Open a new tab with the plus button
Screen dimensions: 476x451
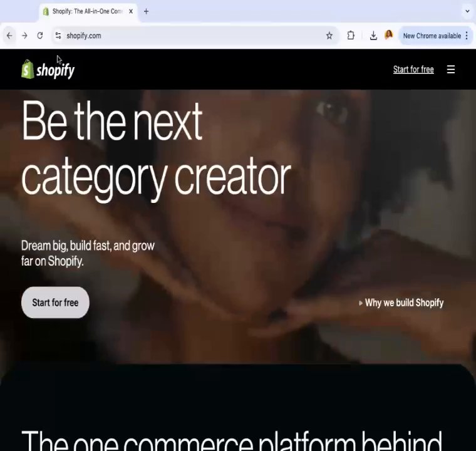(x=146, y=11)
